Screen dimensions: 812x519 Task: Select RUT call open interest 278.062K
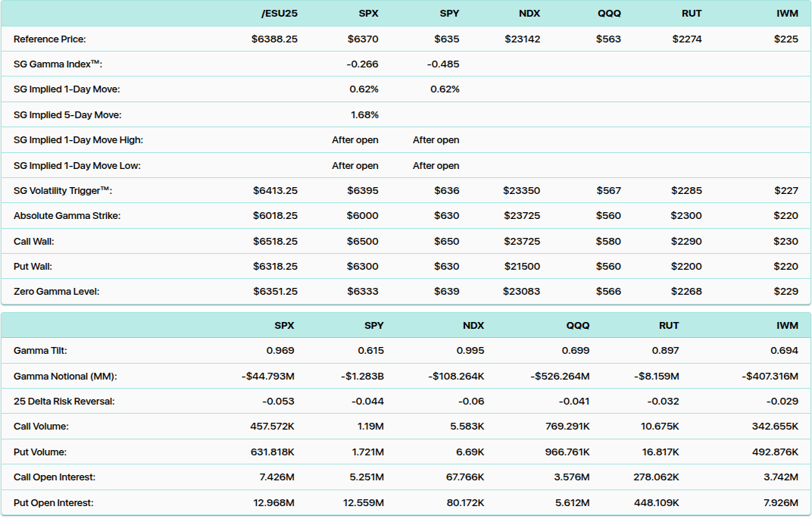click(656, 477)
